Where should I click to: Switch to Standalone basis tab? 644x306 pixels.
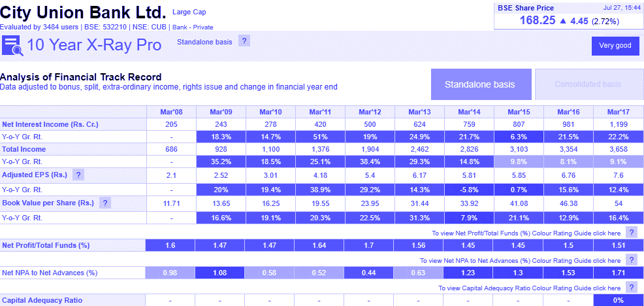(481, 84)
